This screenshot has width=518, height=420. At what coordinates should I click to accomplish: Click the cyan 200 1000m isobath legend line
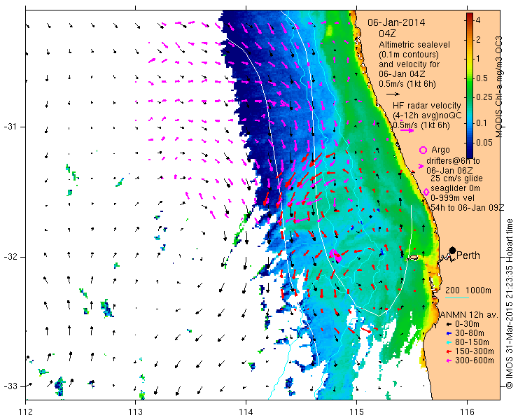tap(457, 298)
